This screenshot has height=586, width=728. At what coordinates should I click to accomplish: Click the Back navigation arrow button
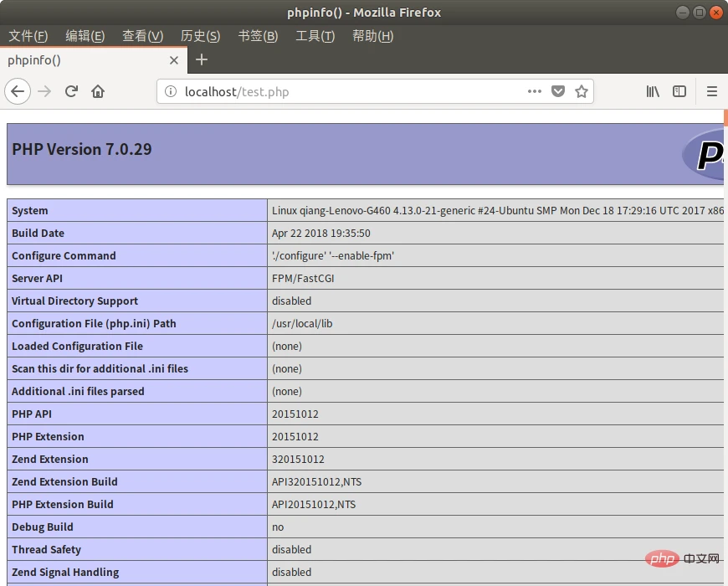pos(18,91)
